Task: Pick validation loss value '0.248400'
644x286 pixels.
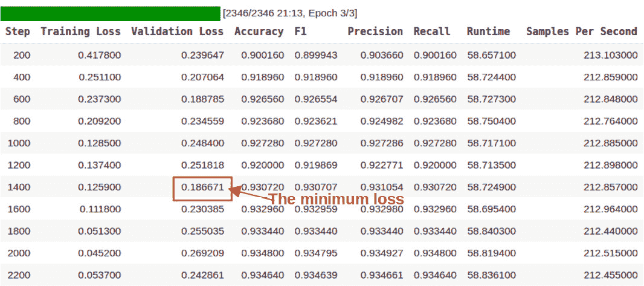Action: 203,143
